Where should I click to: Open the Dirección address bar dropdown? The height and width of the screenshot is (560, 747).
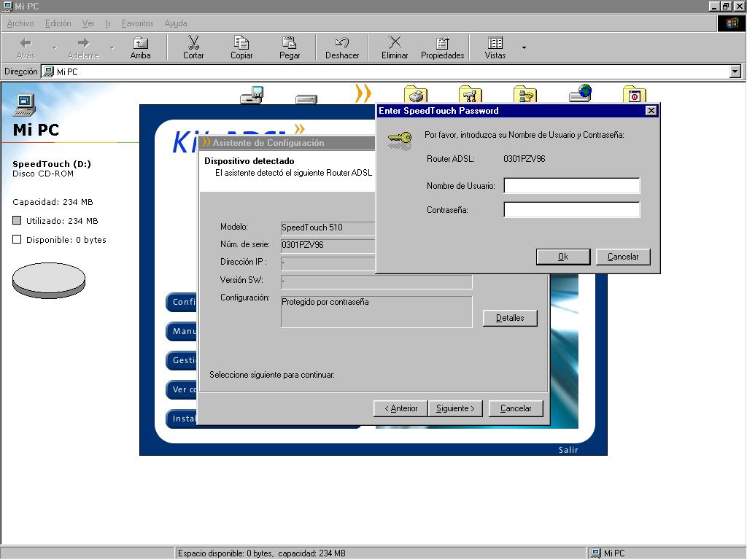tap(735, 72)
